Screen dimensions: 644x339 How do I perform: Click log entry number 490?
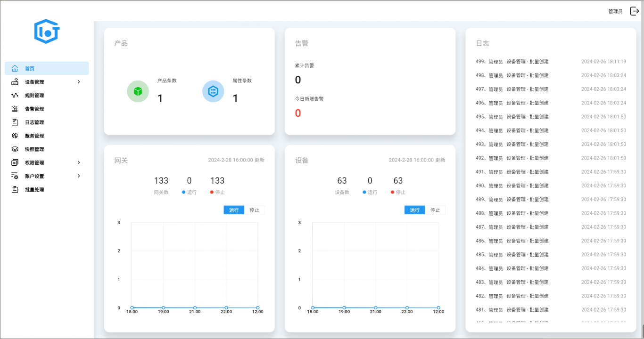tap(551, 186)
